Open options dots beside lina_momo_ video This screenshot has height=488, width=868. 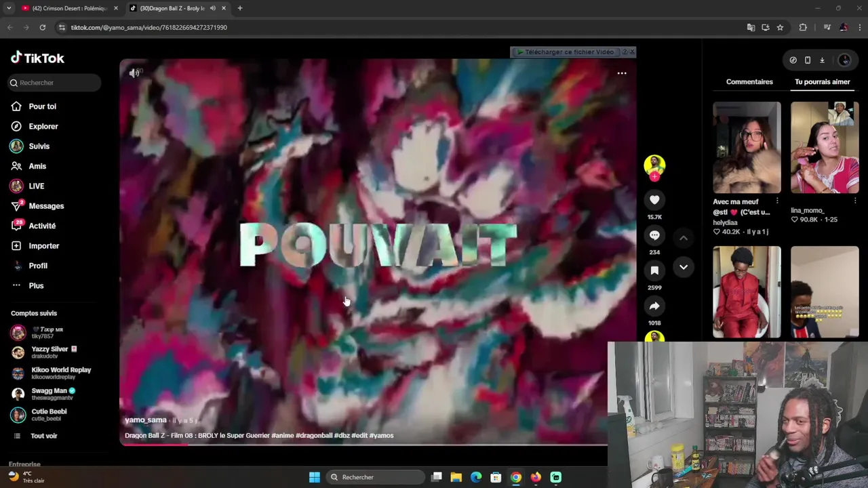point(854,201)
